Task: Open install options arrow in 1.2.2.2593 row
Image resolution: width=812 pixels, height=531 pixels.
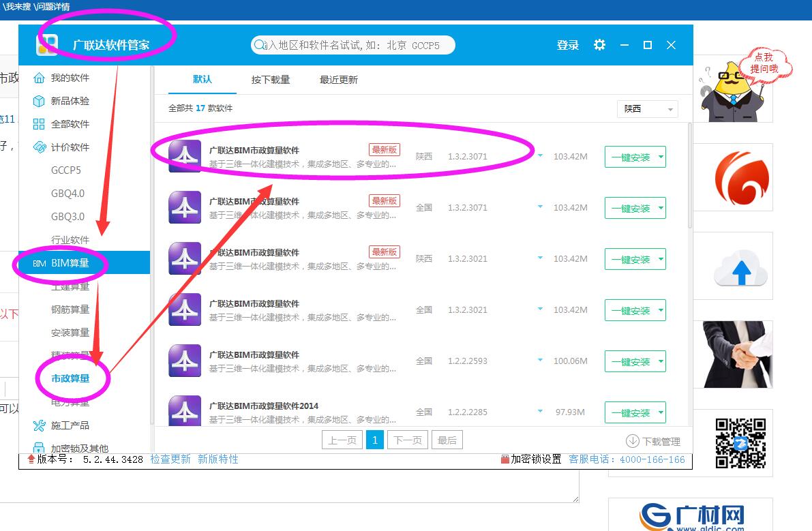Action: click(661, 361)
